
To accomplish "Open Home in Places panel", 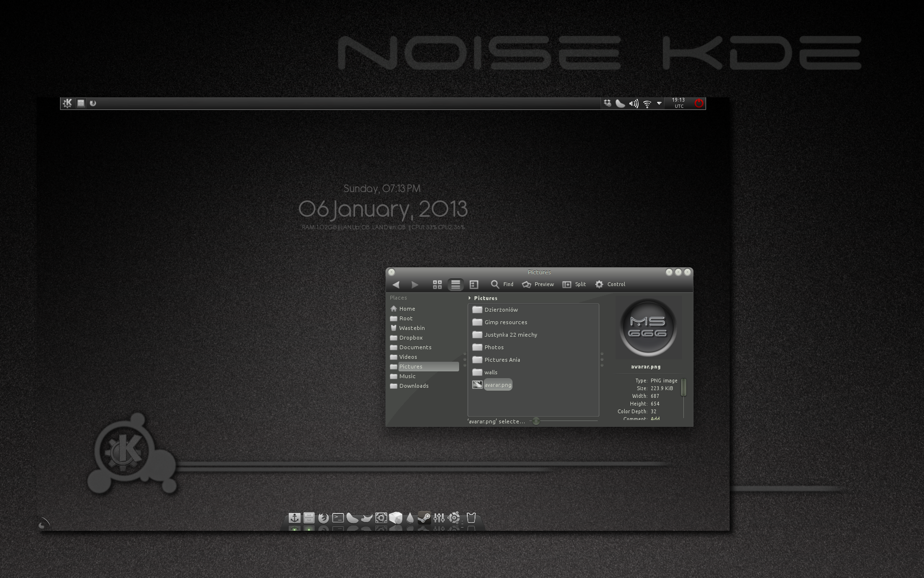I will click(x=424, y=309).
